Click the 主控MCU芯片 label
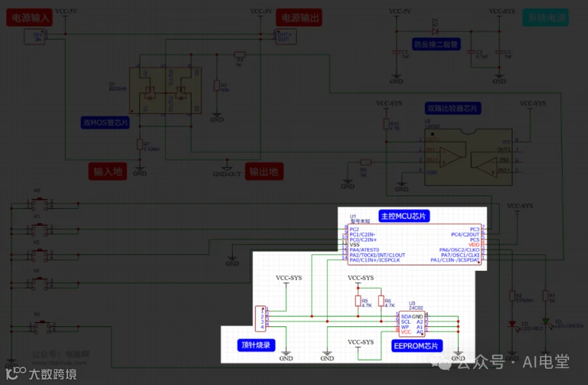 [404, 216]
